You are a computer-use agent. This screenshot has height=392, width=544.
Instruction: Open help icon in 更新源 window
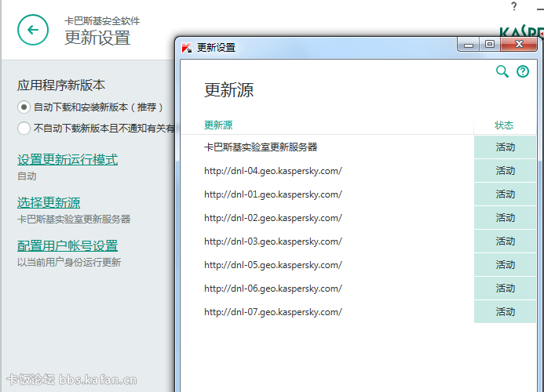[x=523, y=71]
